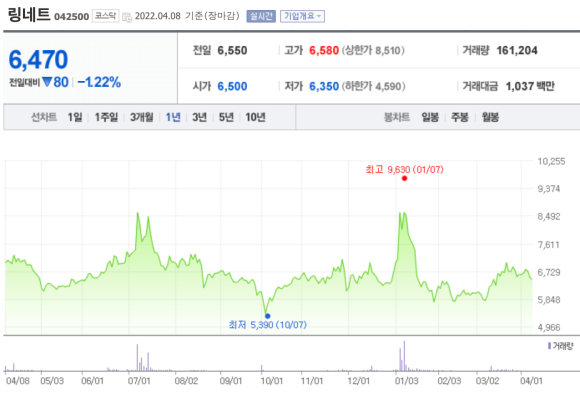This screenshot has height=395, width=580.
Task: Click the low price 6,350
Action: point(324,86)
